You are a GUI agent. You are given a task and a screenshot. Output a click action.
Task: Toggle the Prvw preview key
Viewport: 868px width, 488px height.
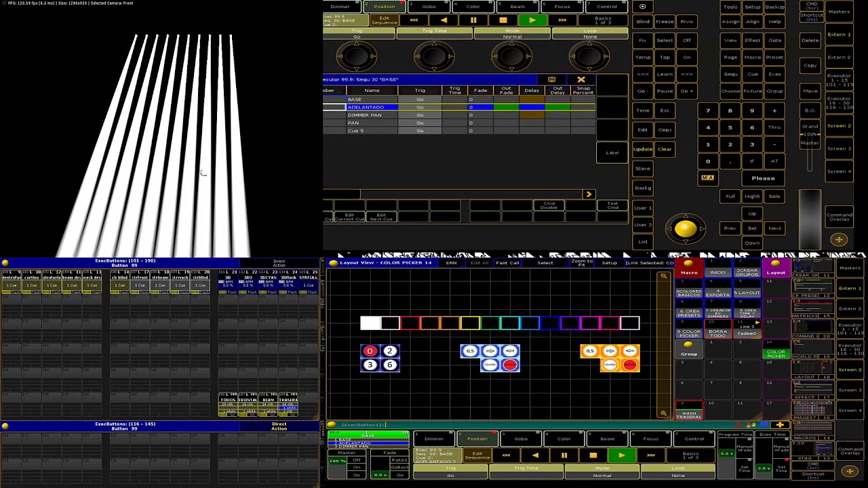(687, 22)
